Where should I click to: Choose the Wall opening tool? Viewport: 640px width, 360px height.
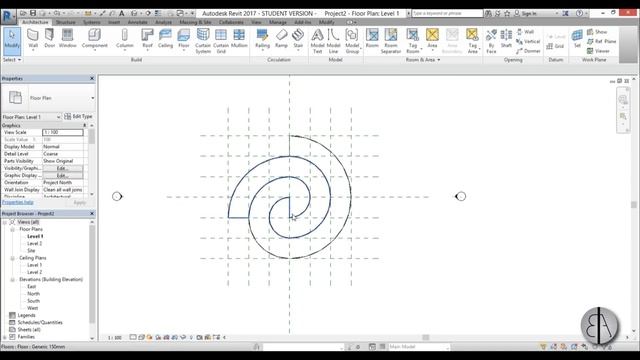click(525, 32)
